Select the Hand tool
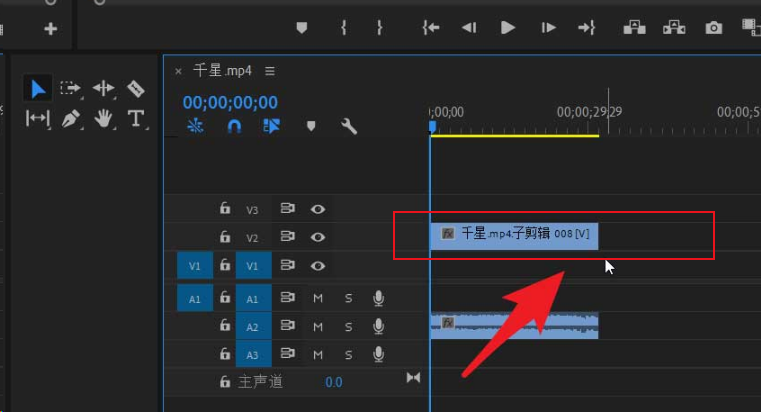761x412 pixels. click(103, 119)
